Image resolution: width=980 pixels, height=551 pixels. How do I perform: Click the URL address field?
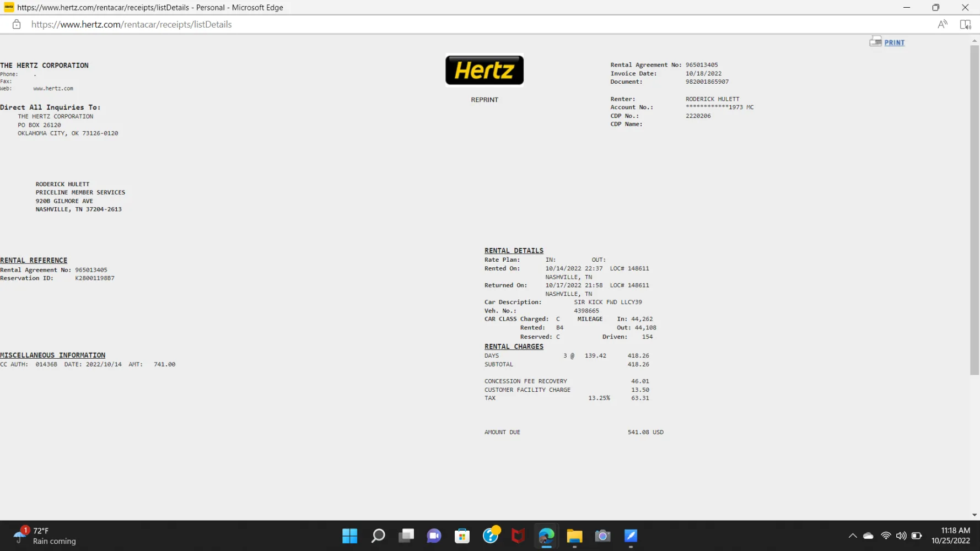coord(131,24)
